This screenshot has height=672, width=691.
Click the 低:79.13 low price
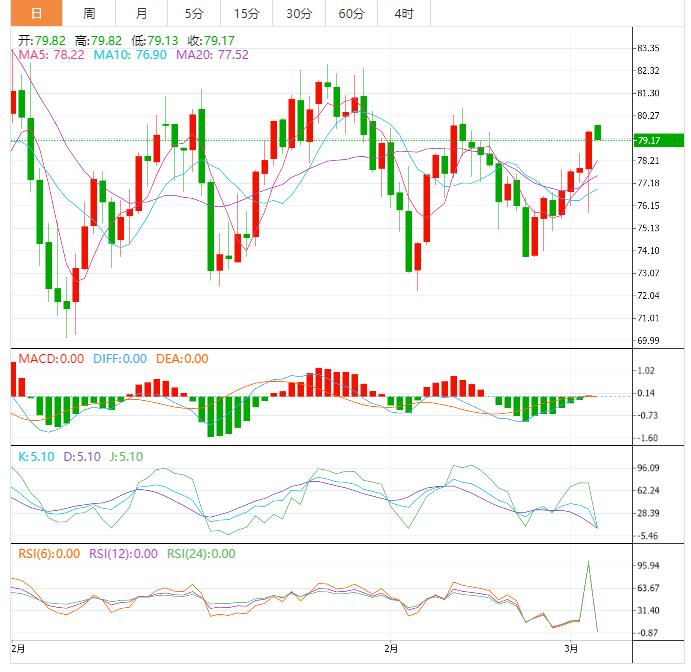point(155,41)
